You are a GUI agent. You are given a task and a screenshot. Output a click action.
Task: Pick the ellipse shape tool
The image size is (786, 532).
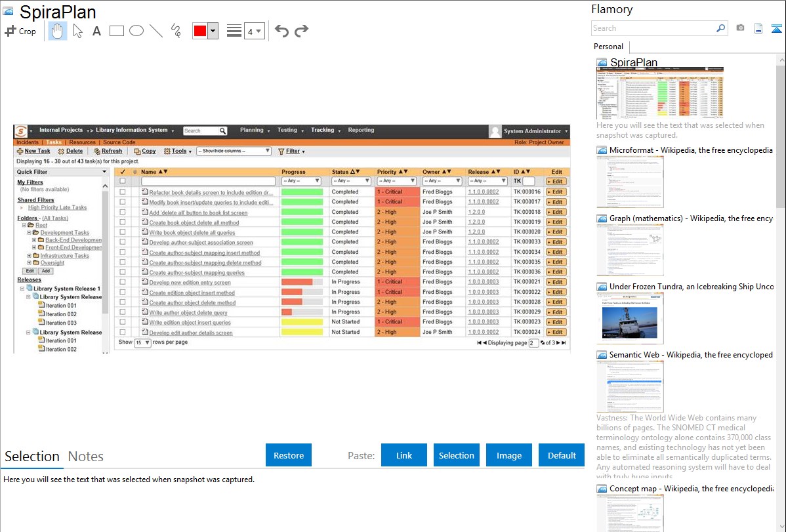coord(136,31)
